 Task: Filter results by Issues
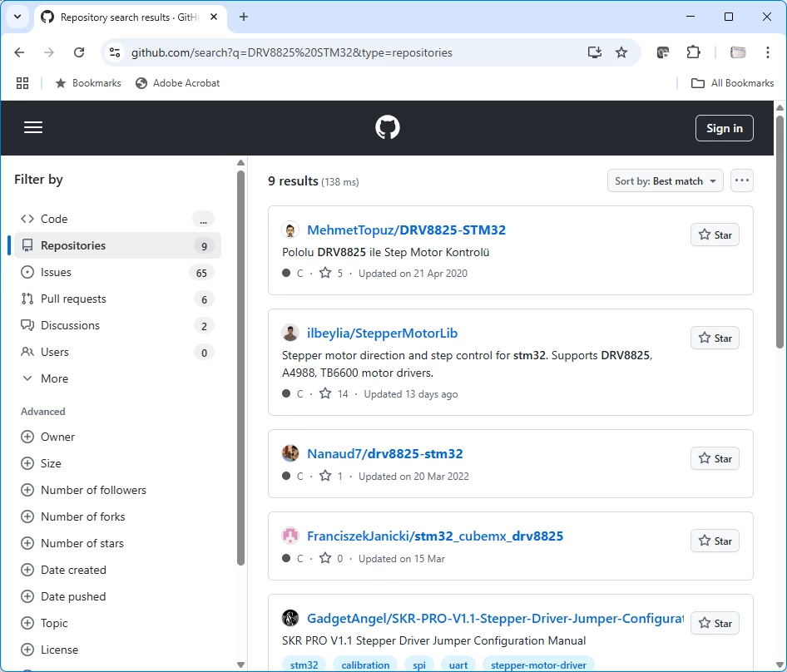click(x=117, y=272)
